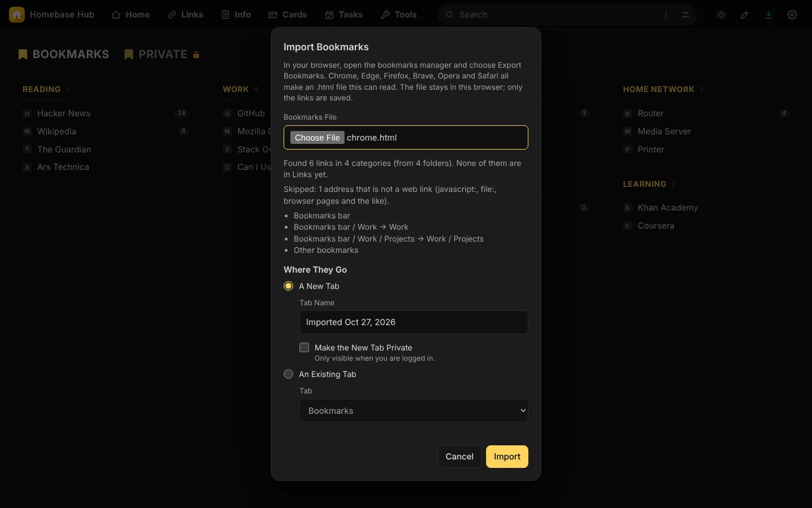Switch to Cards in the top navigation
Screen dimensions: 812x508
coord(288,15)
